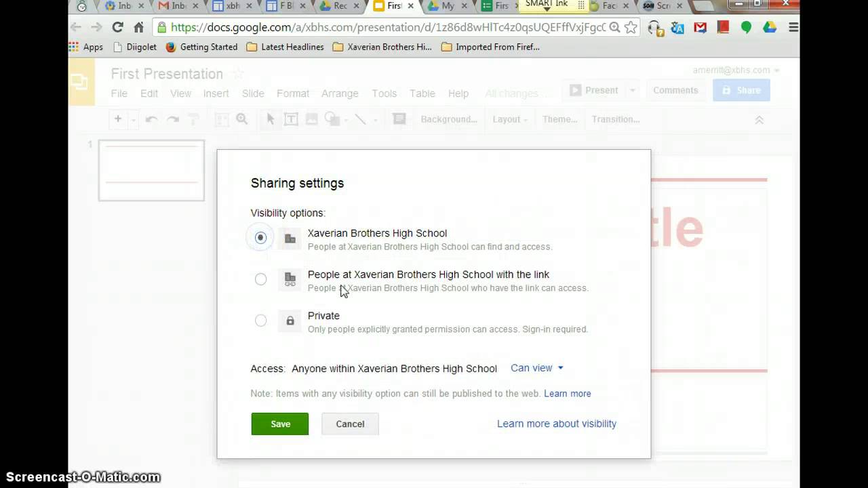Open the Arrange menu

tap(340, 94)
